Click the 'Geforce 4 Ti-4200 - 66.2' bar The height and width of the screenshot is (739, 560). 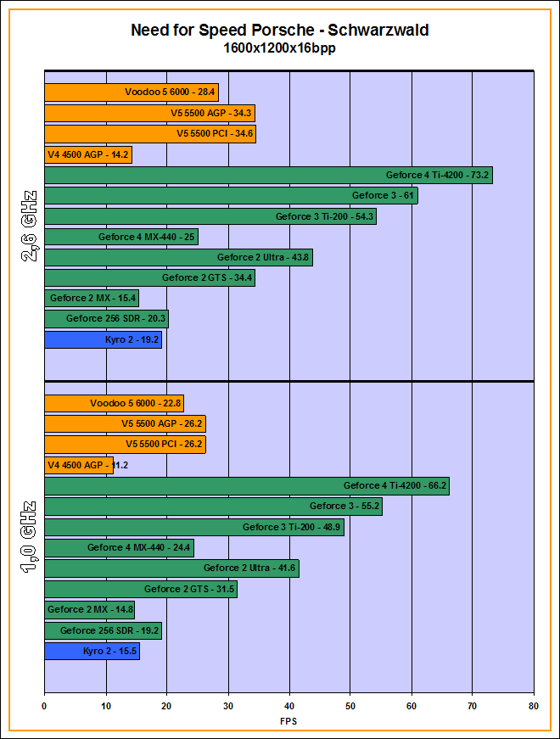point(246,486)
